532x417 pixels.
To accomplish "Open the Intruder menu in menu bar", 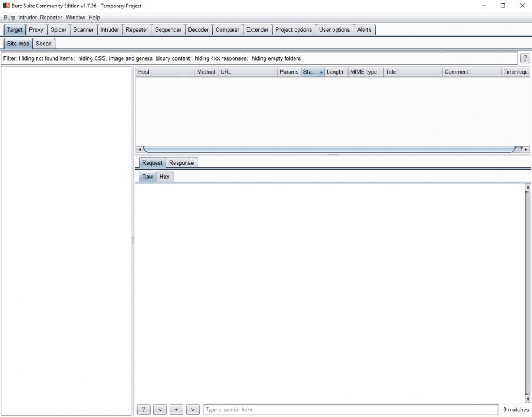I will (x=28, y=18).
